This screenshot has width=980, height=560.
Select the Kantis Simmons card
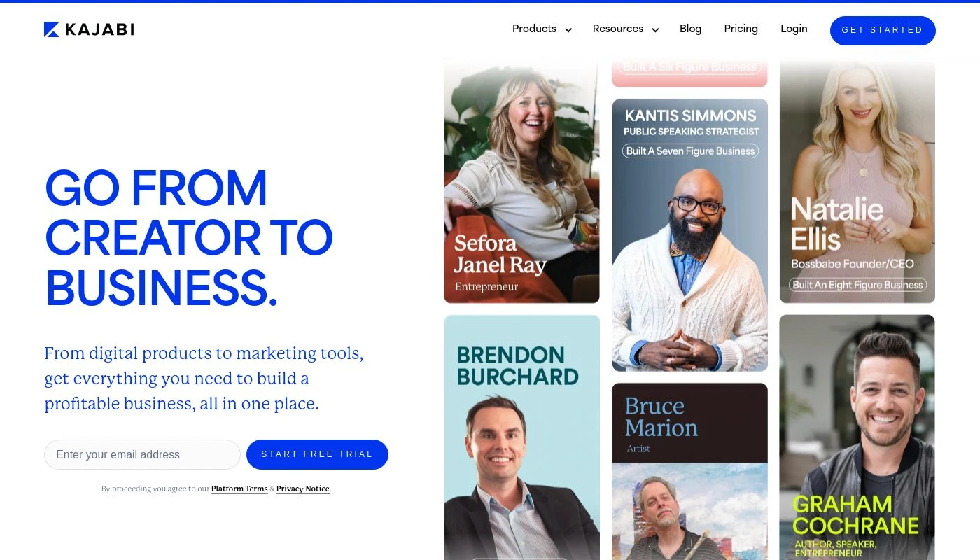[x=689, y=234]
